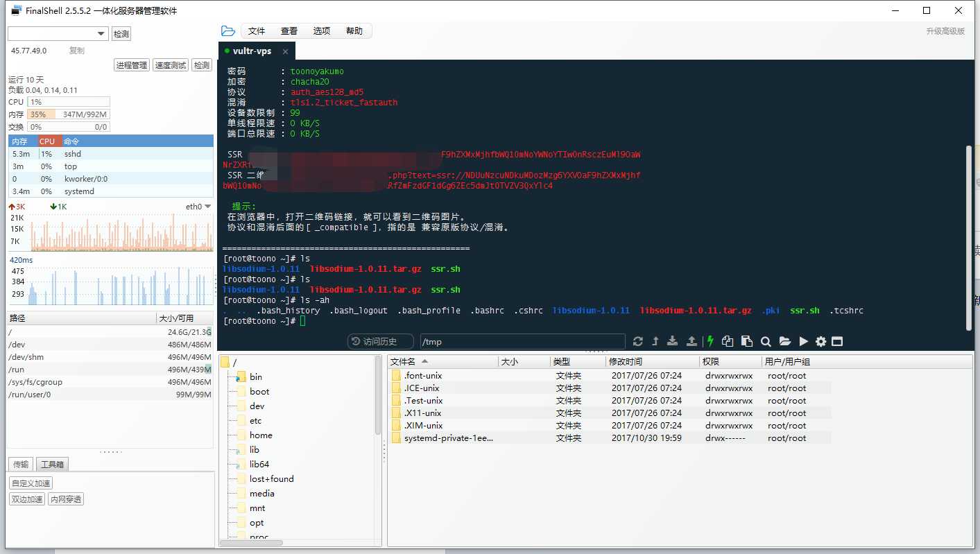Click the copy icon in terminal toolbar
The image size is (980, 554).
728,341
